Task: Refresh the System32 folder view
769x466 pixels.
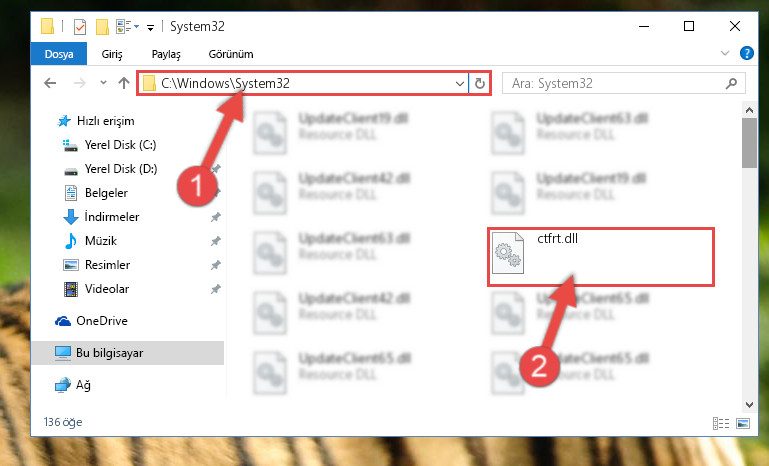Action: pyautogui.click(x=480, y=83)
